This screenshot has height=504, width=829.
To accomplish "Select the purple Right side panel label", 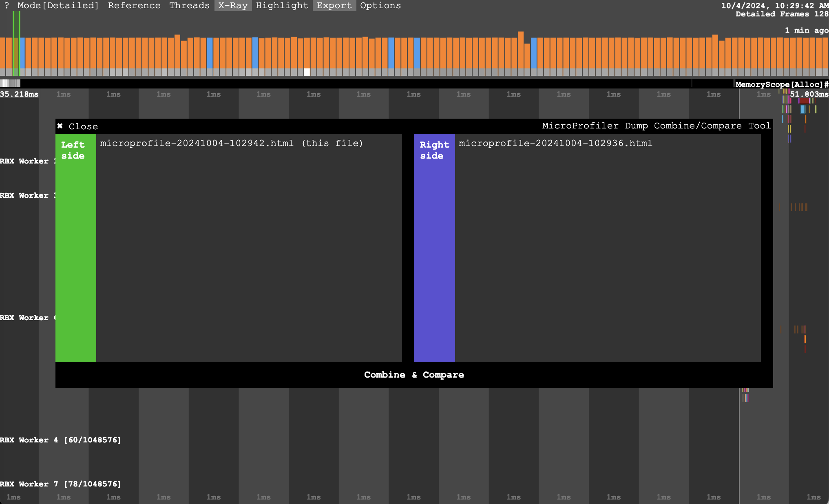I will (435, 248).
